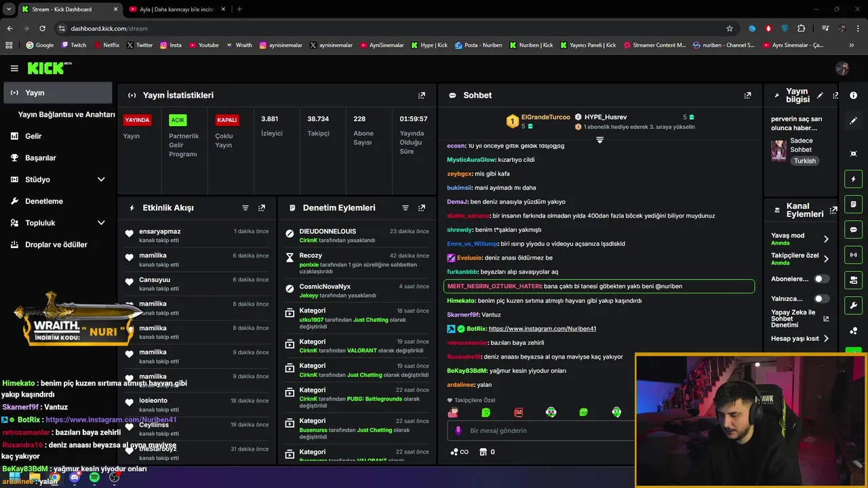Open the hamburger menu beside Kick logo

click(14, 68)
